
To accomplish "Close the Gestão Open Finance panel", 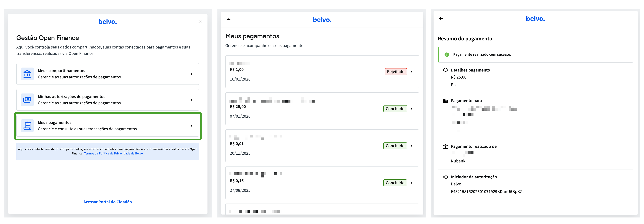I will click(x=200, y=22).
